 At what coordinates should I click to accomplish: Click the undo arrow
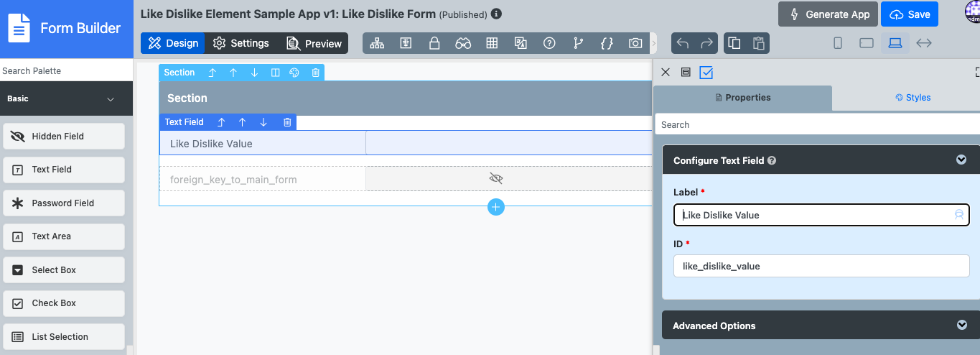[x=683, y=43]
